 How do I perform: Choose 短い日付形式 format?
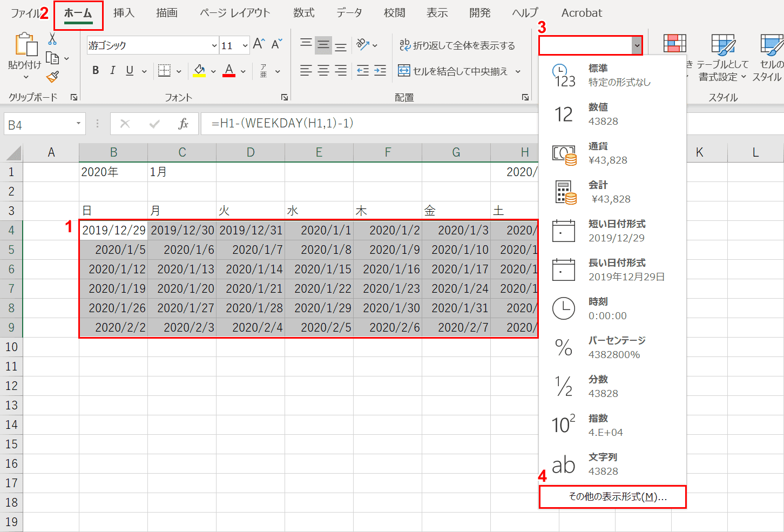(612, 231)
